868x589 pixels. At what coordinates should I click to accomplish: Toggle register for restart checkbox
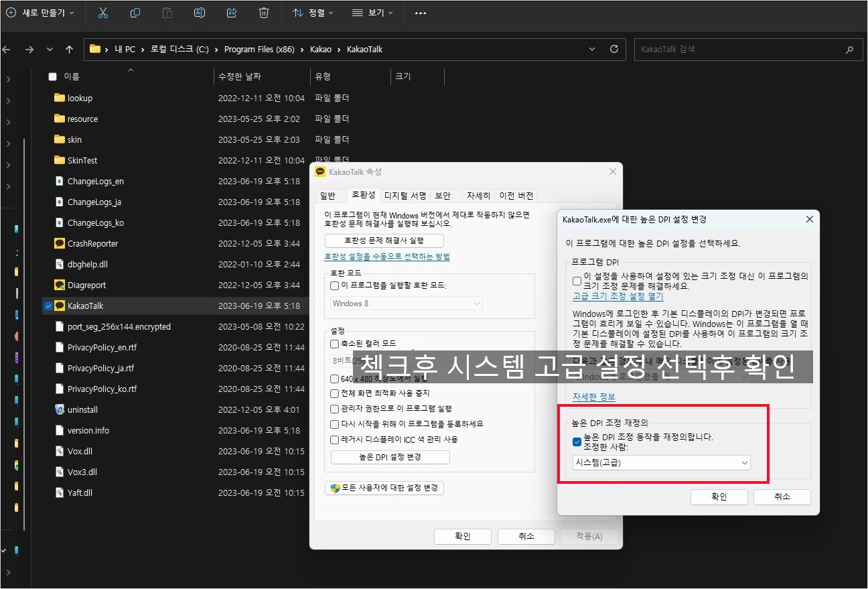(335, 424)
